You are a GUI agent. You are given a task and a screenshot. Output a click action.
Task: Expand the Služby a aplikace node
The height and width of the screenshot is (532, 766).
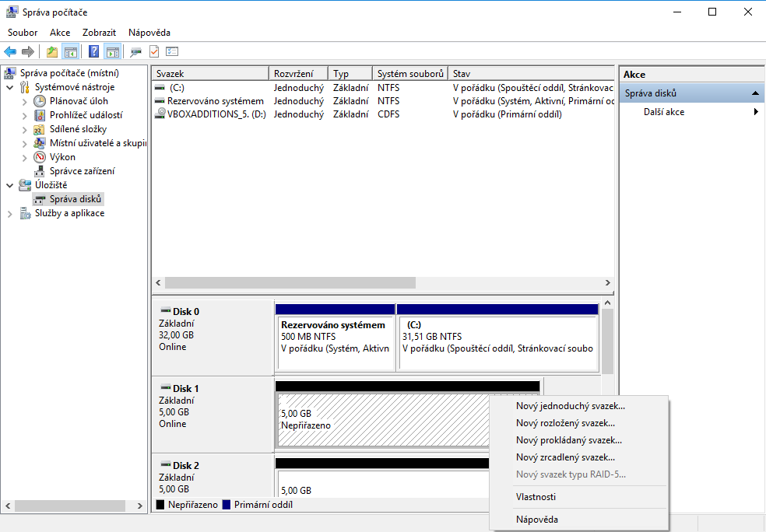coord(10,213)
